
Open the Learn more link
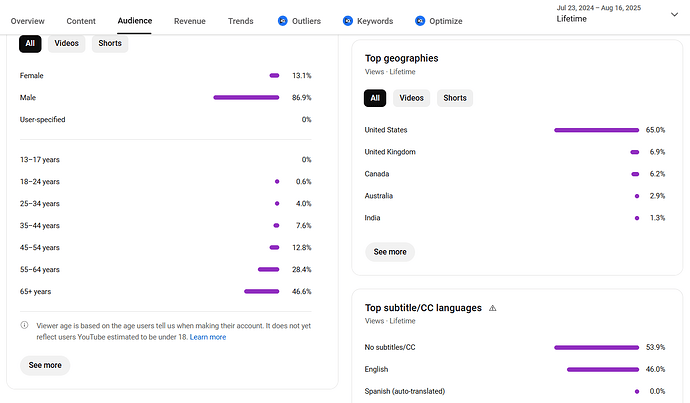208,337
